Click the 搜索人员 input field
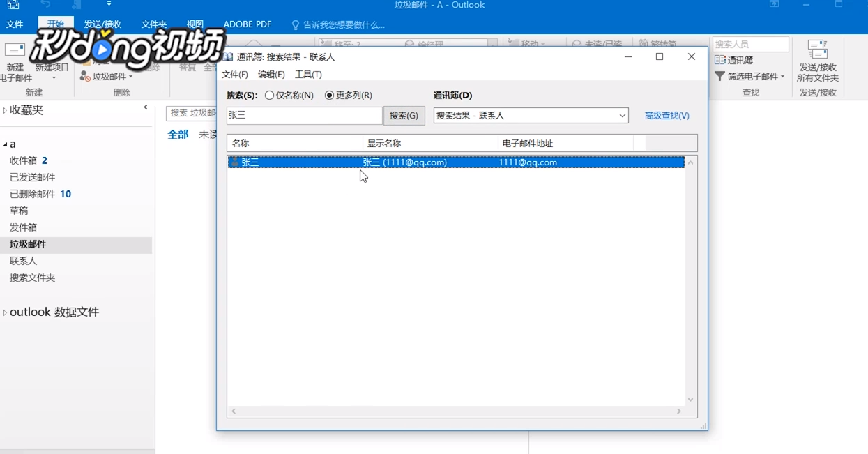 [x=750, y=43]
